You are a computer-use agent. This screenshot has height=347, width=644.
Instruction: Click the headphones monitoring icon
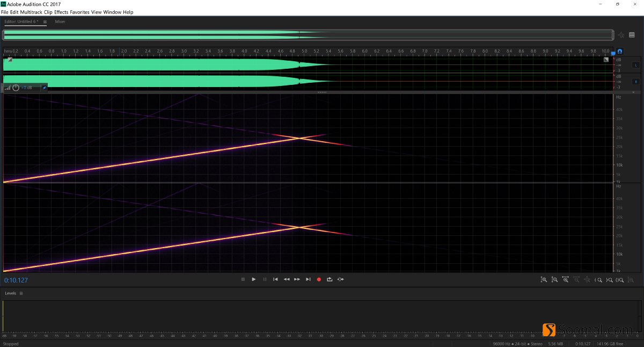[620, 52]
